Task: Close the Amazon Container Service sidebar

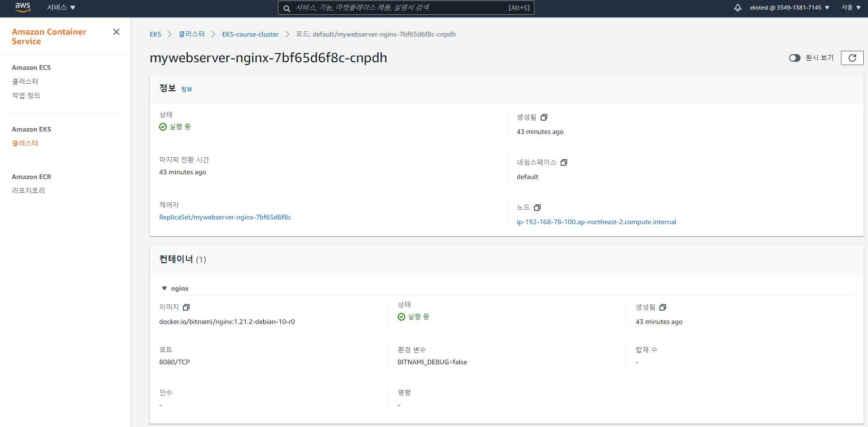Action: [116, 32]
